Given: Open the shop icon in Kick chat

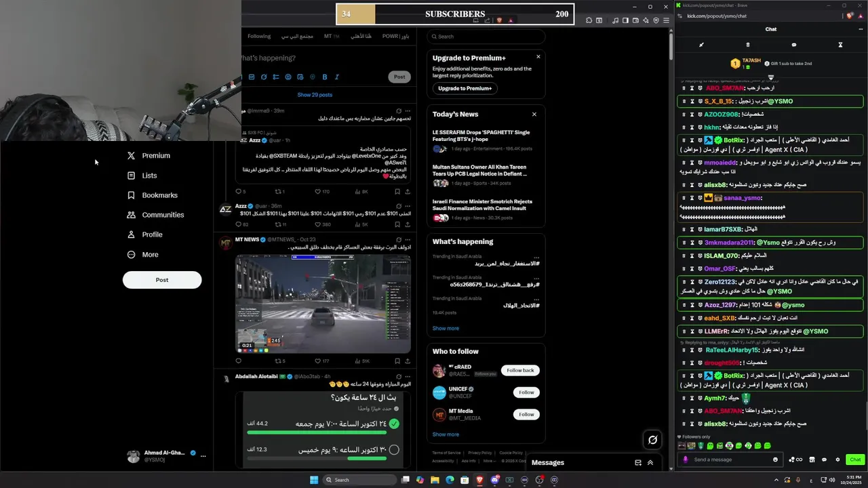Looking at the screenshot, I should 812,460.
